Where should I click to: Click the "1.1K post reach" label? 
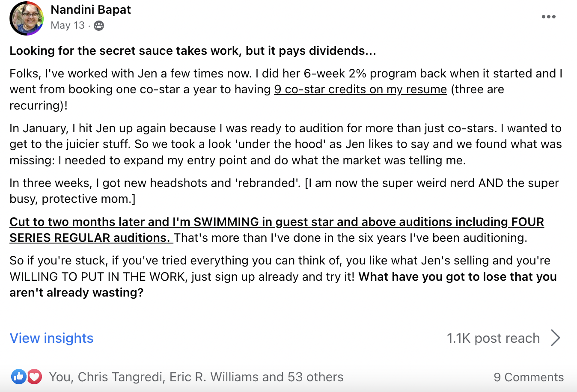tap(493, 338)
